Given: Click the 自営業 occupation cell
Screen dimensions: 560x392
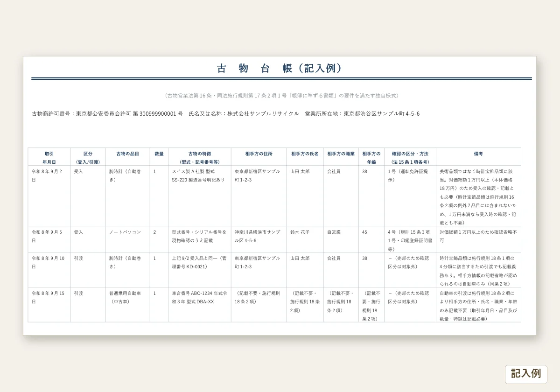Looking at the screenshot, I should point(341,239).
